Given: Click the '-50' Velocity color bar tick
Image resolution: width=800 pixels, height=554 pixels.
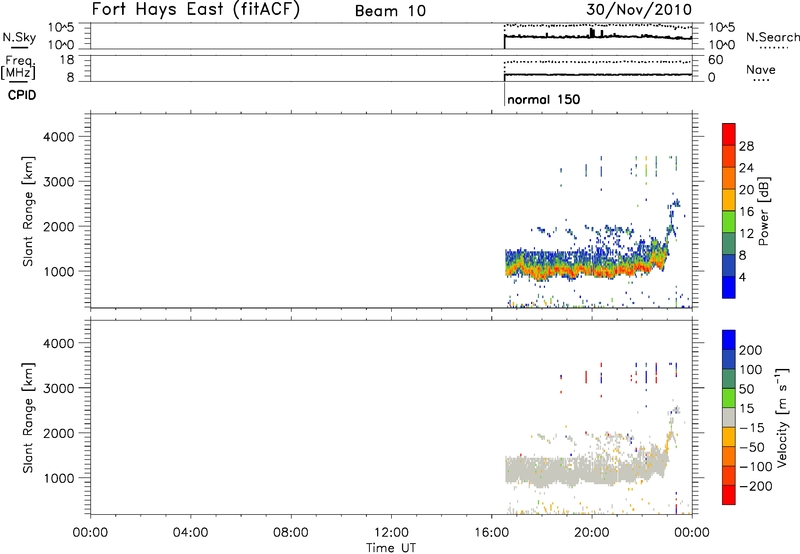Looking at the screenshot, I should [x=752, y=447].
